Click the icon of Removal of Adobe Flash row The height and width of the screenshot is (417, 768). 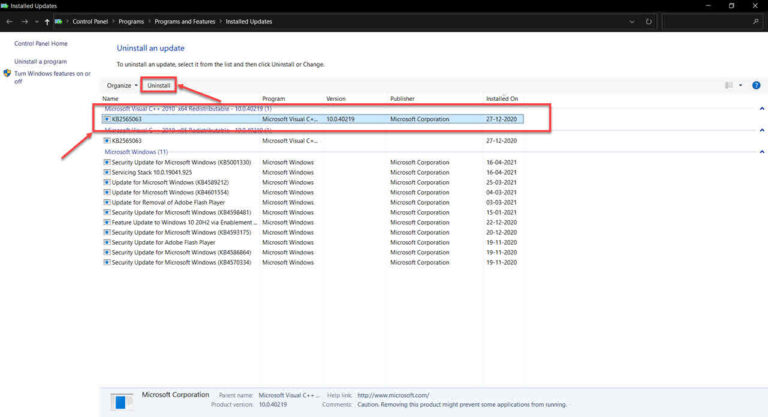pyautogui.click(x=107, y=202)
